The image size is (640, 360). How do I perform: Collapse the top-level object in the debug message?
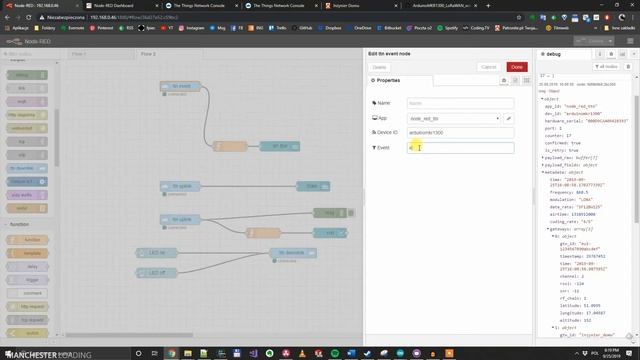(x=542, y=99)
